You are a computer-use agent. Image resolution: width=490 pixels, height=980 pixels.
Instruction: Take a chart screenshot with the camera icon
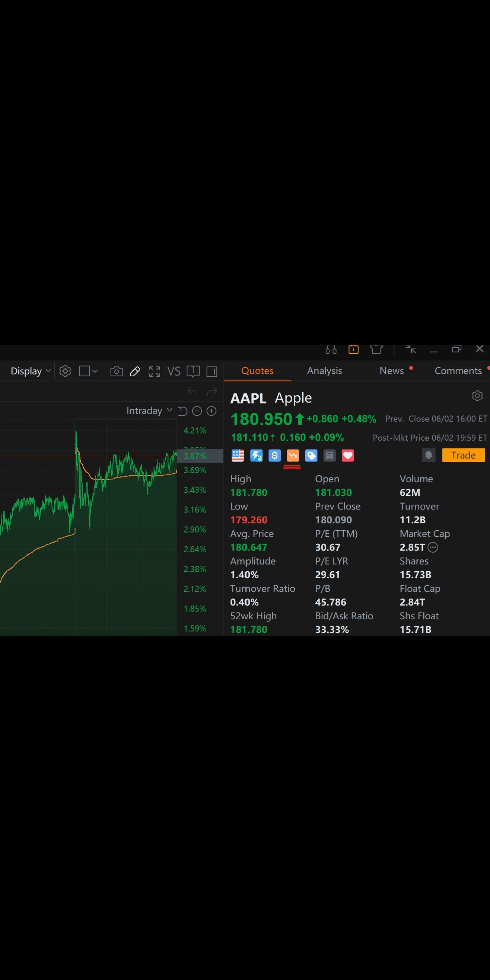click(116, 371)
